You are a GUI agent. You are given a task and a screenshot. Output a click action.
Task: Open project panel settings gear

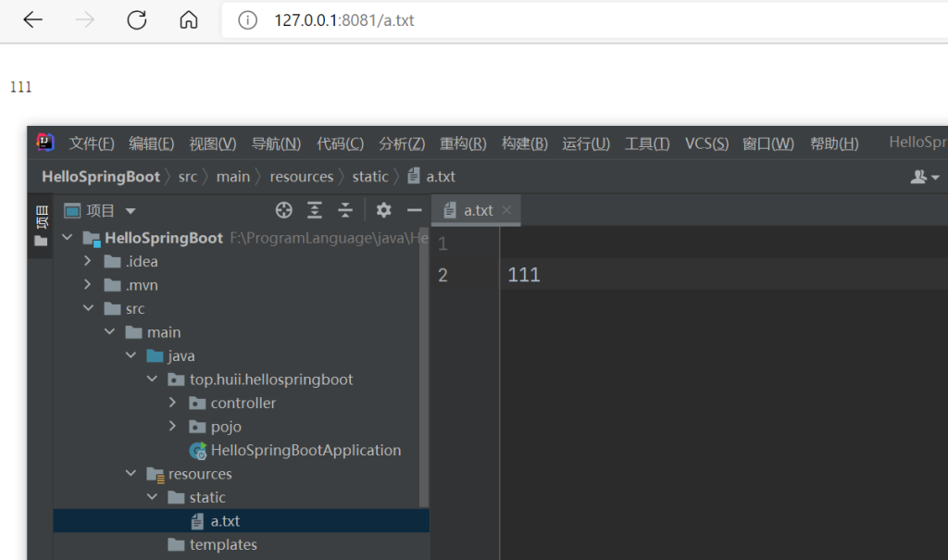coord(383,210)
